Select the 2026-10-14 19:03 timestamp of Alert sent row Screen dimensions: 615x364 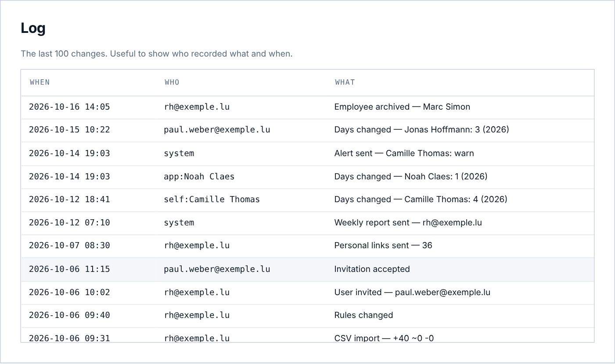pos(69,153)
